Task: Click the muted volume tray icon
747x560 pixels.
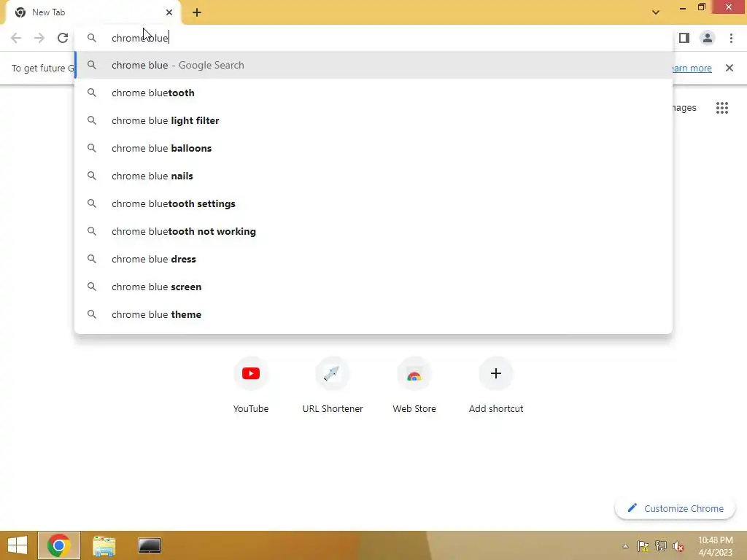Action: coord(678,546)
